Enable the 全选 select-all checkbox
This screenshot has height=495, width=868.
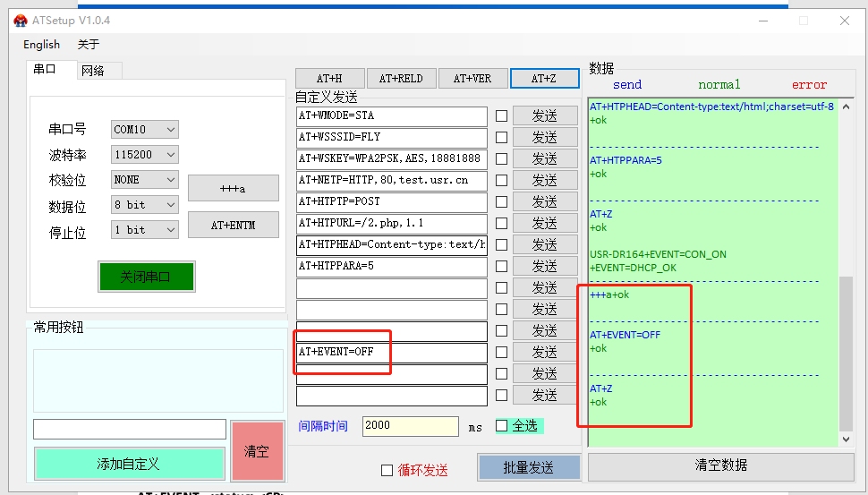[x=502, y=426]
